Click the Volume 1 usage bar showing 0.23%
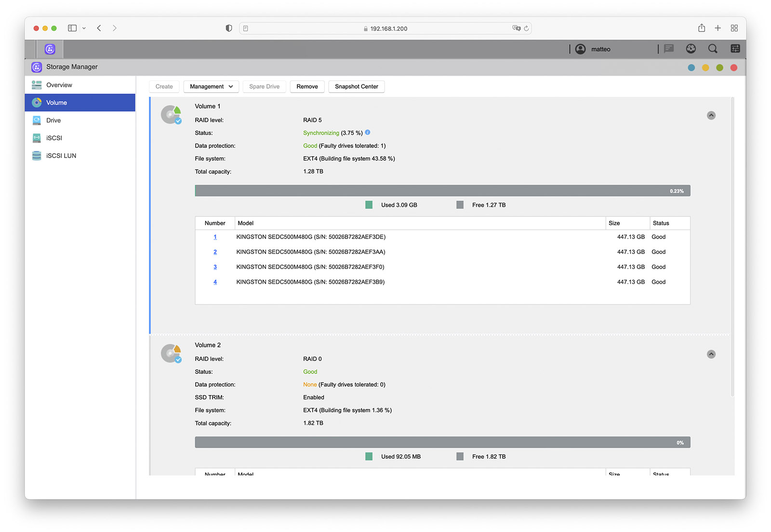This screenshot has height=532, width=771. point(442,191)
